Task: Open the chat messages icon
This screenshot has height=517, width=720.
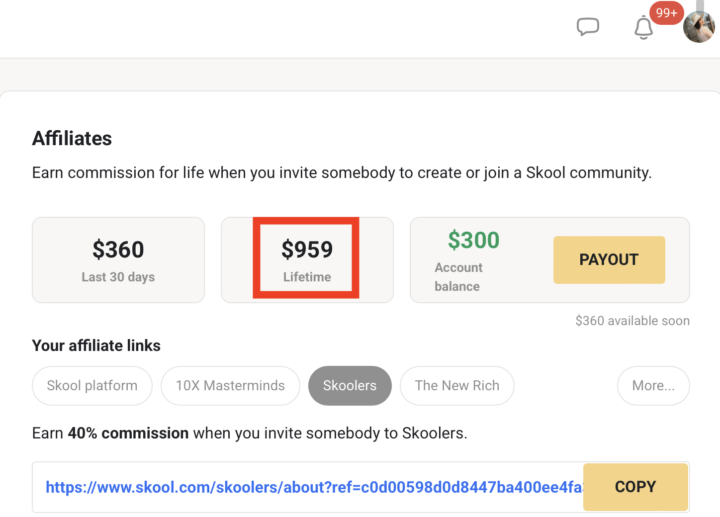Action: (588, 27)
